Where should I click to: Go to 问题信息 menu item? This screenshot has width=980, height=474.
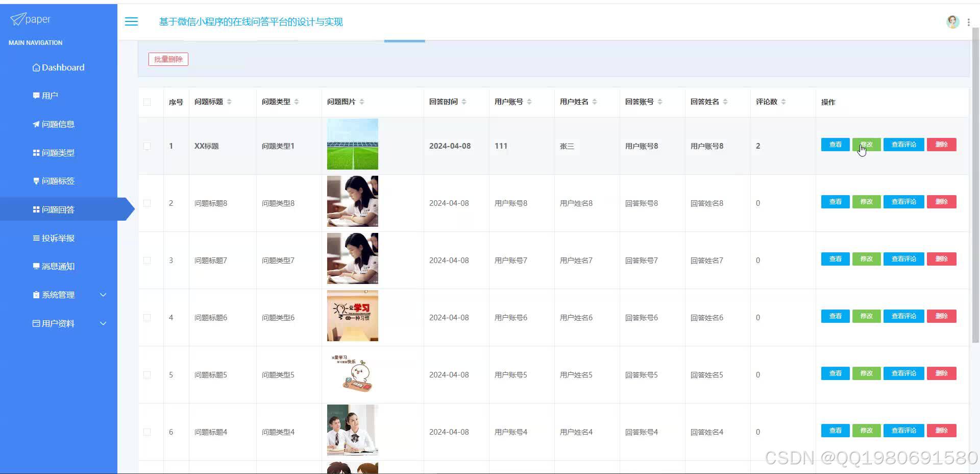coord(59,124)
